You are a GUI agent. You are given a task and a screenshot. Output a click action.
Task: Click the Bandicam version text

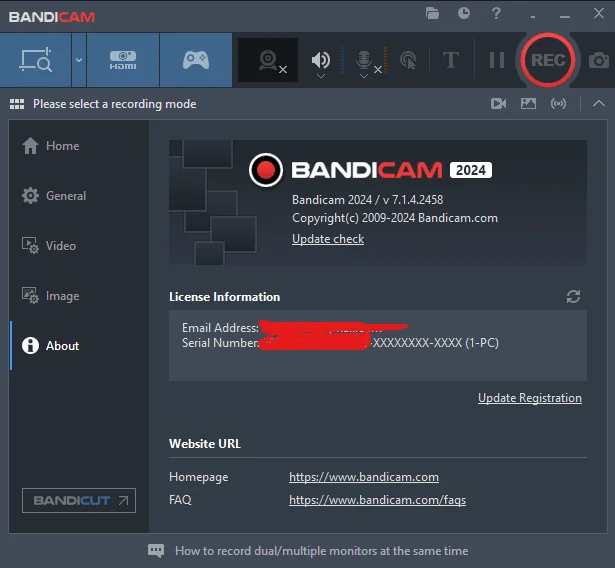coord(368,200)
